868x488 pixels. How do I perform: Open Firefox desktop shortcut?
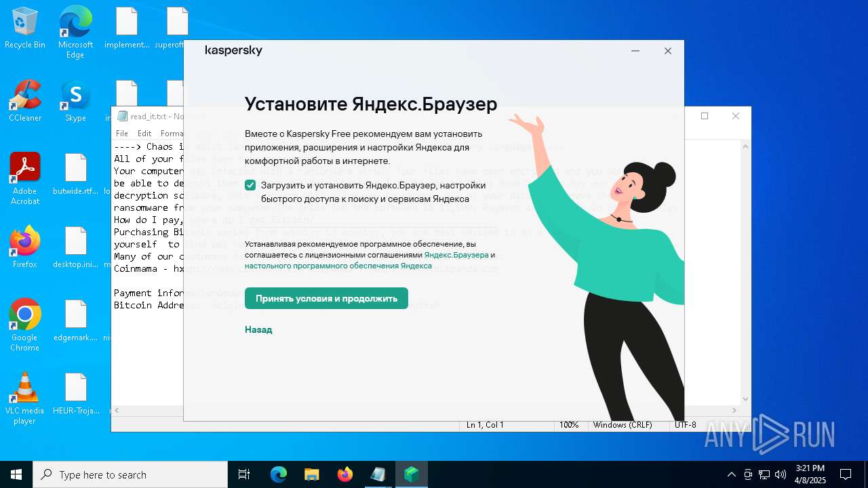pos(25,247)
